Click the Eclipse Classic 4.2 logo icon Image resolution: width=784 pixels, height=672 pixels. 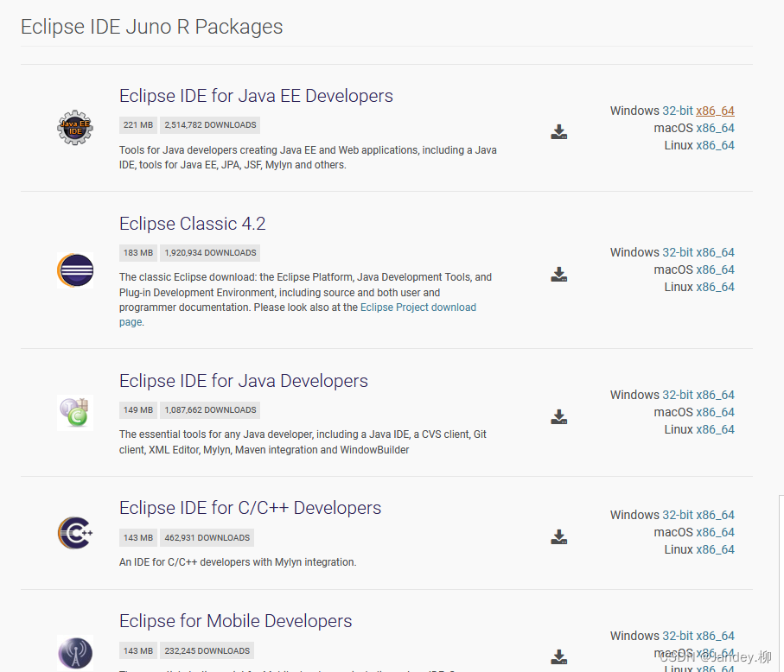point(75,270)
